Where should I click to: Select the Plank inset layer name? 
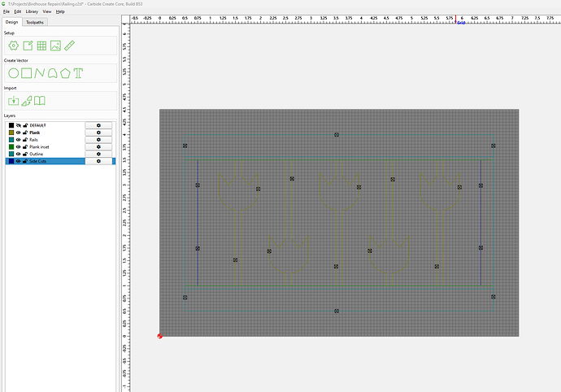[39, 146]
